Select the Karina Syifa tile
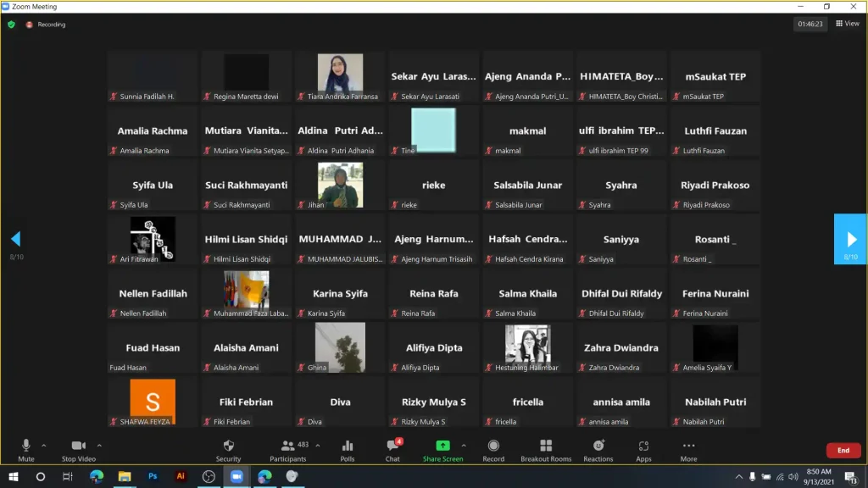Image resolution: width=868 pixels, height=488 pixels. [340, 294]
